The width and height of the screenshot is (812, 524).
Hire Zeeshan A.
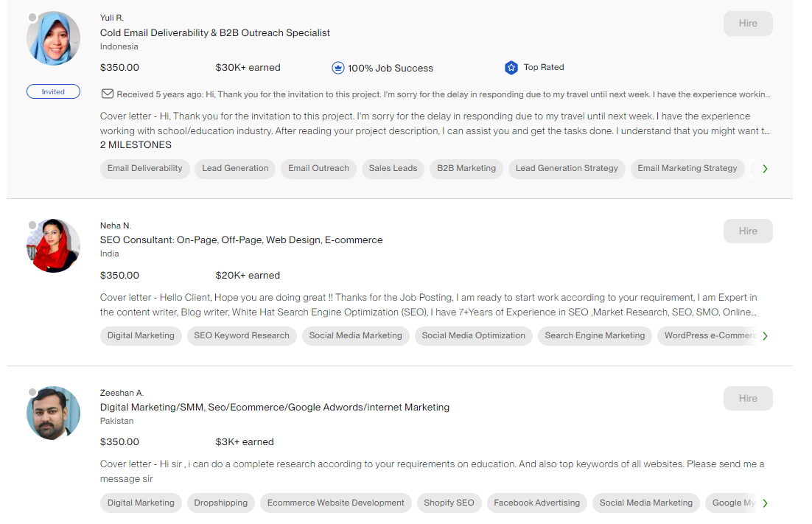(748, 399)
